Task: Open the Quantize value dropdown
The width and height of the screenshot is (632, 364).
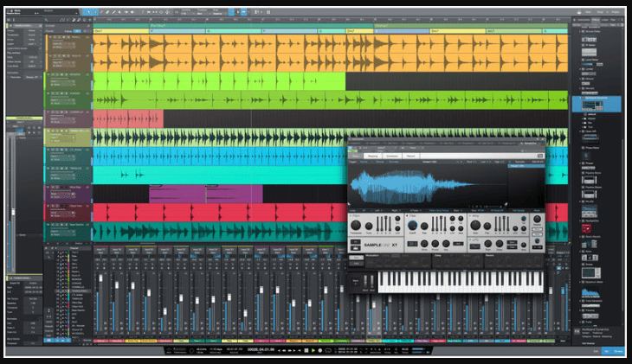Action: tap(186, 12)
